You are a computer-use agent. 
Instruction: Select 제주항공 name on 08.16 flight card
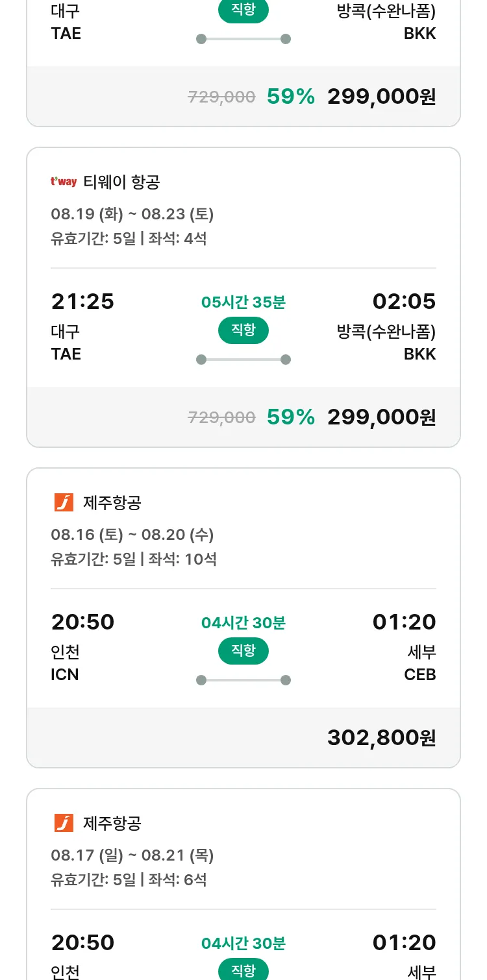(112, 502)
